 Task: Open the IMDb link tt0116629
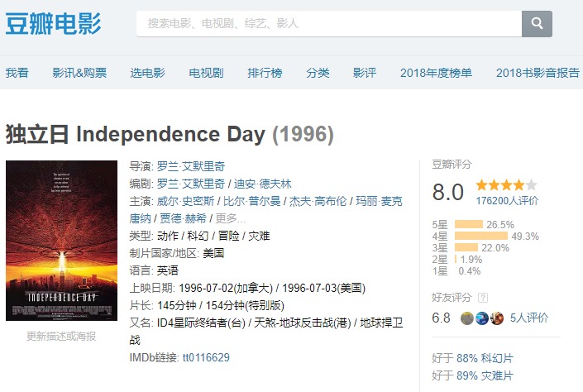206,357
